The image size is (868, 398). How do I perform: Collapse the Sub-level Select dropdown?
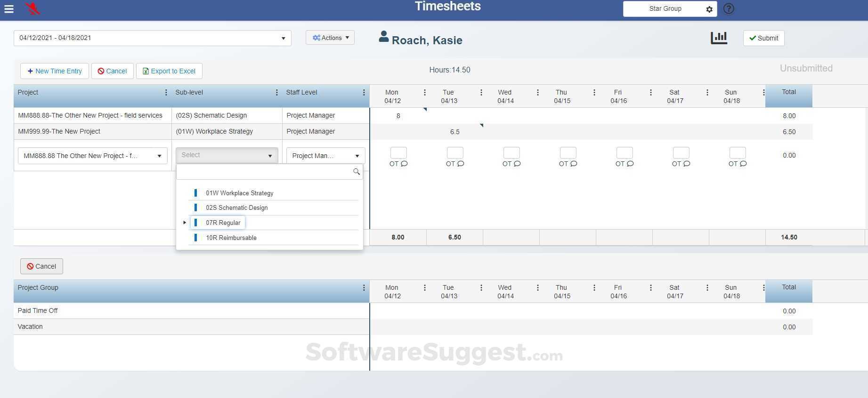click(227, 155)
